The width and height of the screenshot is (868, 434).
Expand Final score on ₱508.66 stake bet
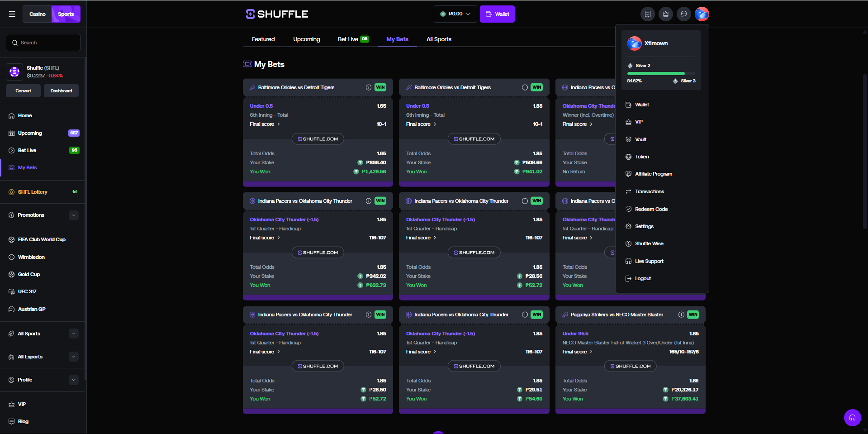(421, 124)
